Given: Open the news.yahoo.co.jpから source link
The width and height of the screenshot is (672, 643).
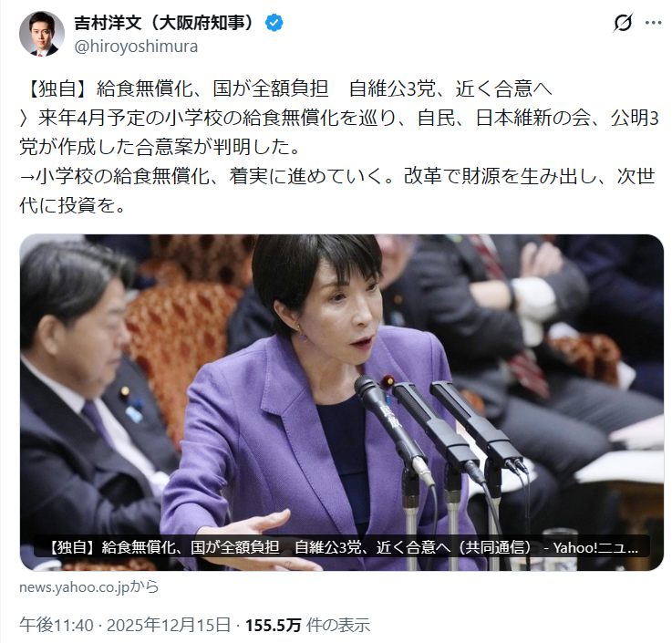Looking at the screenshot, I should point(89,586).
